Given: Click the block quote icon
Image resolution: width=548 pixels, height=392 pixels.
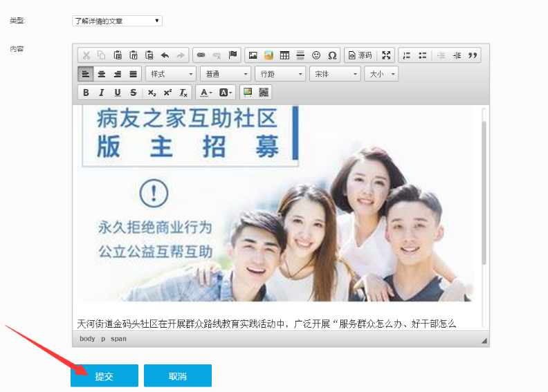Looking at the screenshot, I should tap(473, 55).
